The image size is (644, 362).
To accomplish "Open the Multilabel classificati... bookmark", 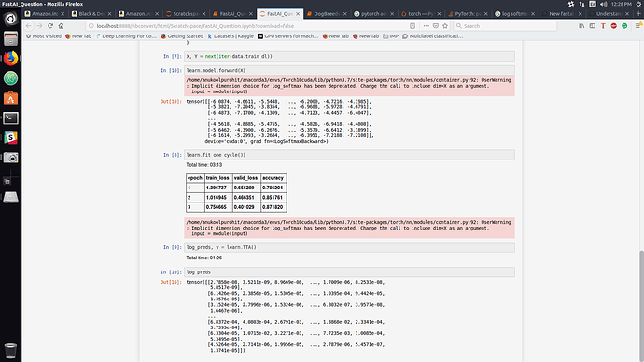I will pyautogui.click(x=432, y=36).
